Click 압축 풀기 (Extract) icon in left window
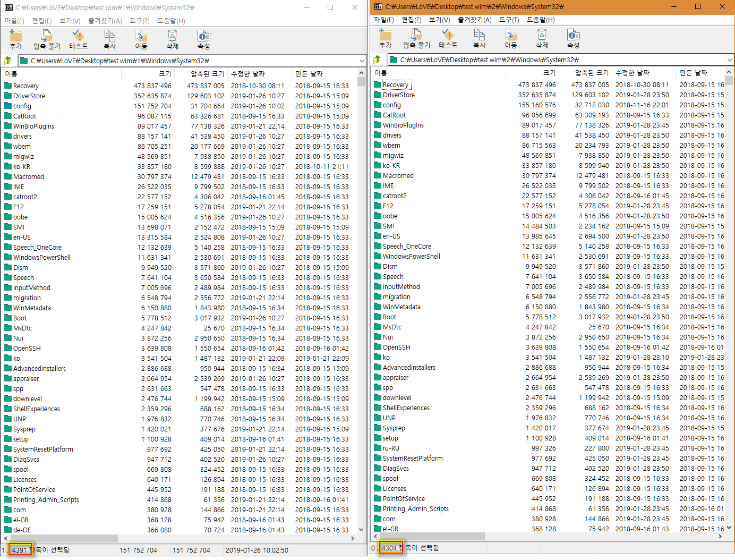Viewport: 735px width, 560px height. pyautogui.click(x=47, y=36)
